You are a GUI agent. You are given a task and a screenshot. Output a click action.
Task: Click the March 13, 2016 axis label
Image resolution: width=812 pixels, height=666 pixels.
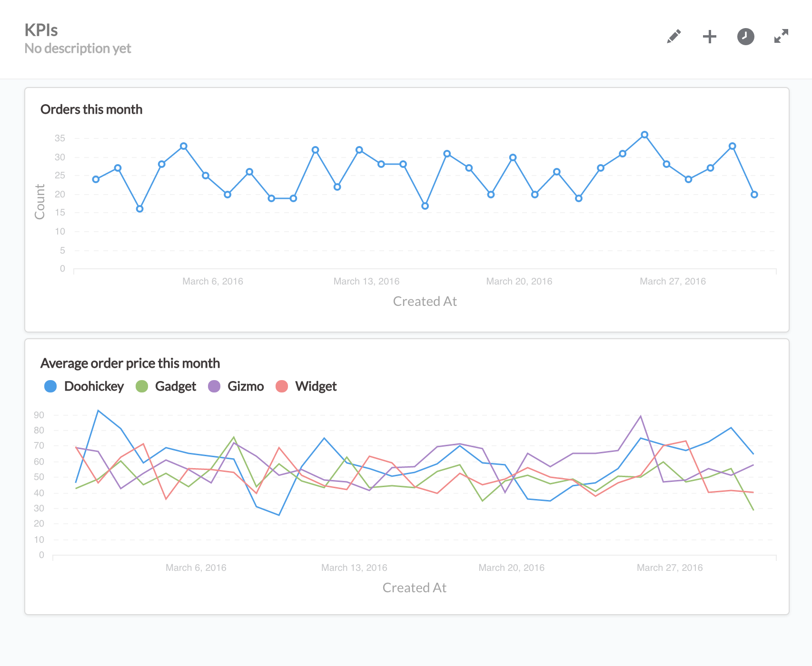point(366,281)
